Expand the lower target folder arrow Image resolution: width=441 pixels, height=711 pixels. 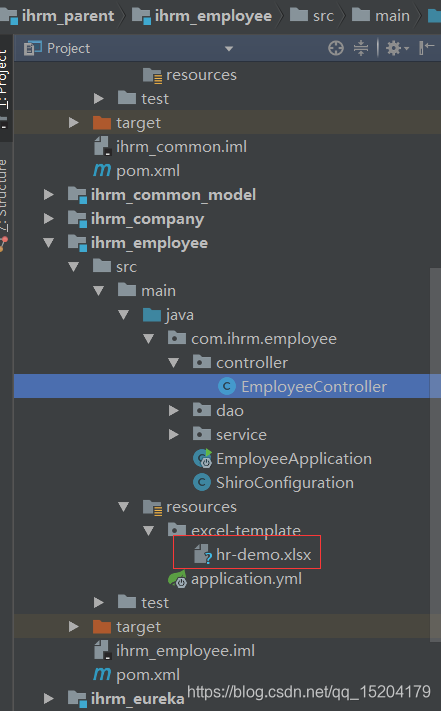click(x=73, y=627)
